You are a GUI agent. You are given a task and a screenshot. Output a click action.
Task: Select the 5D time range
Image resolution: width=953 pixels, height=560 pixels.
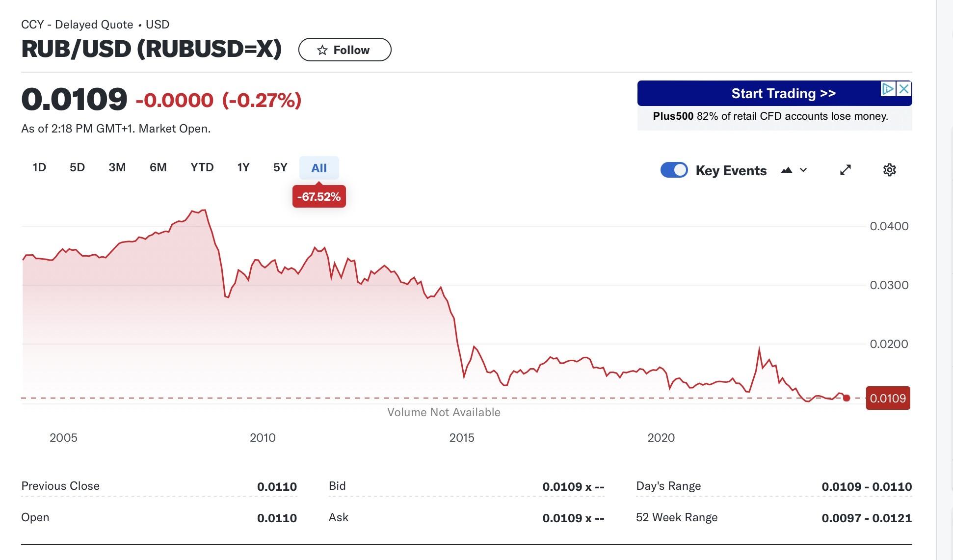(x=77, y=167)
